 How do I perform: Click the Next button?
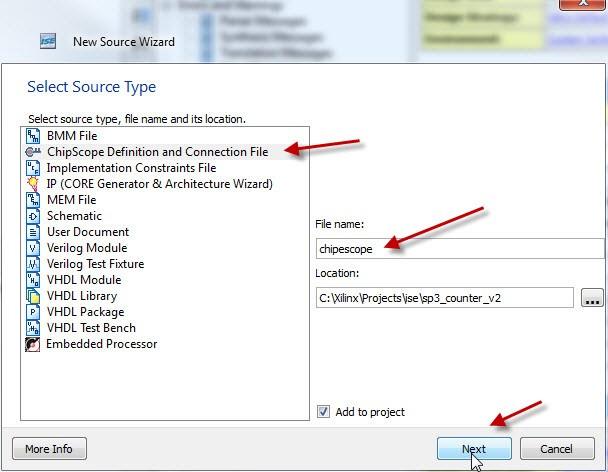point(474,449)
